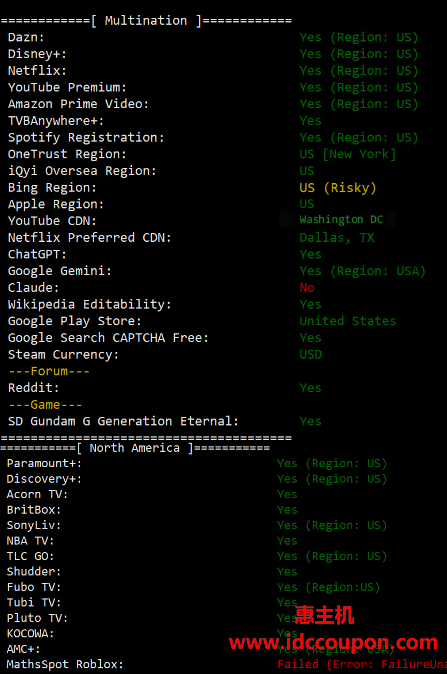Click the ---Game--- subsection heading
This screenshot has height=674, width=447.
45,404
